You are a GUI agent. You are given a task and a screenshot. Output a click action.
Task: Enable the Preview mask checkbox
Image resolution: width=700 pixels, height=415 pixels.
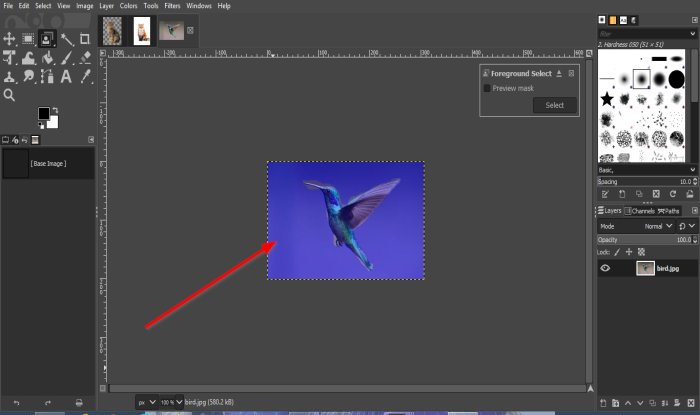487,88
